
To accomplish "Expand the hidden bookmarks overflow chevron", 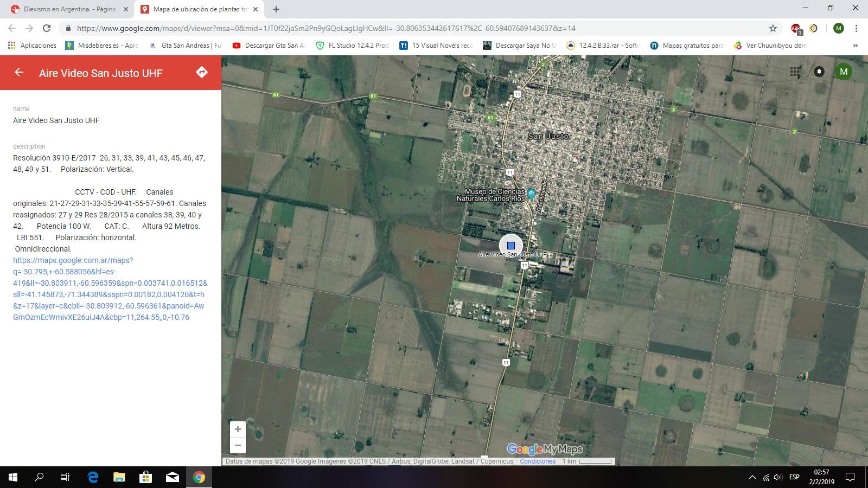I will (x=855, y=46).
